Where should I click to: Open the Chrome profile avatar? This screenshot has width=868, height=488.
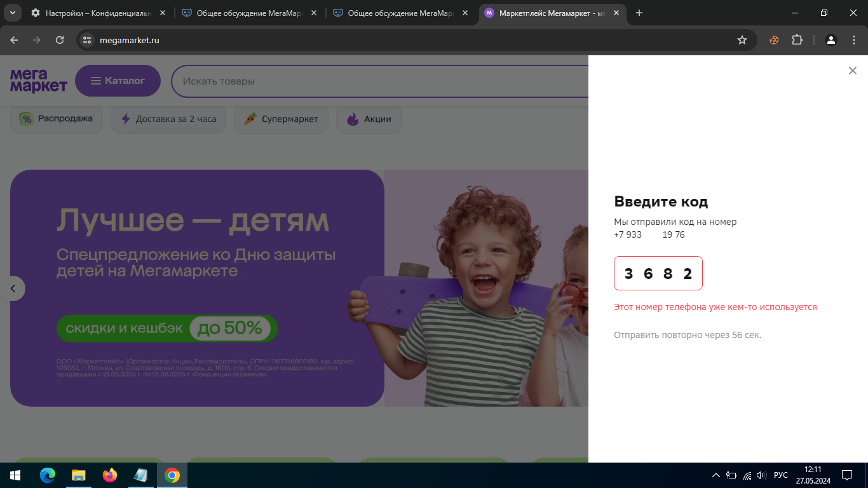pos(831,40)
